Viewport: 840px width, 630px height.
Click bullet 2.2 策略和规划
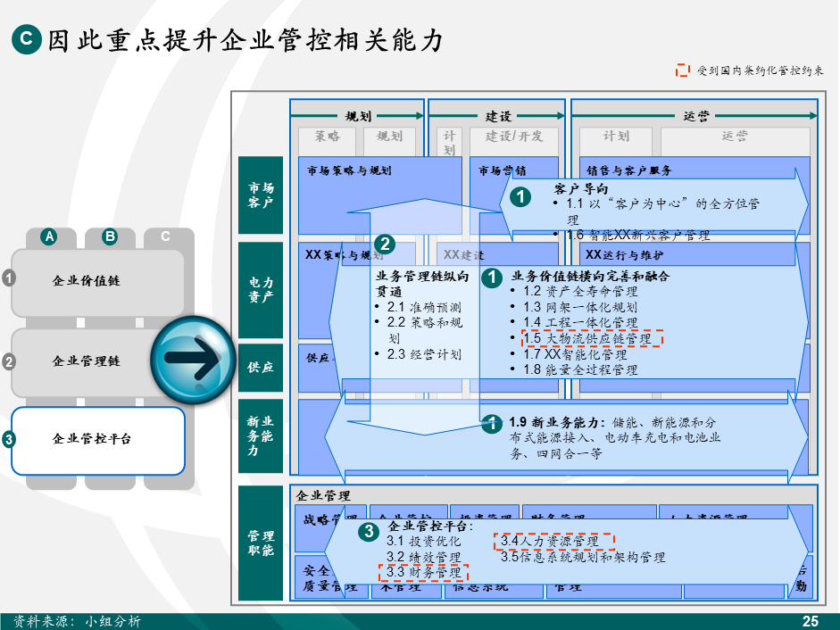click(424, 330)
